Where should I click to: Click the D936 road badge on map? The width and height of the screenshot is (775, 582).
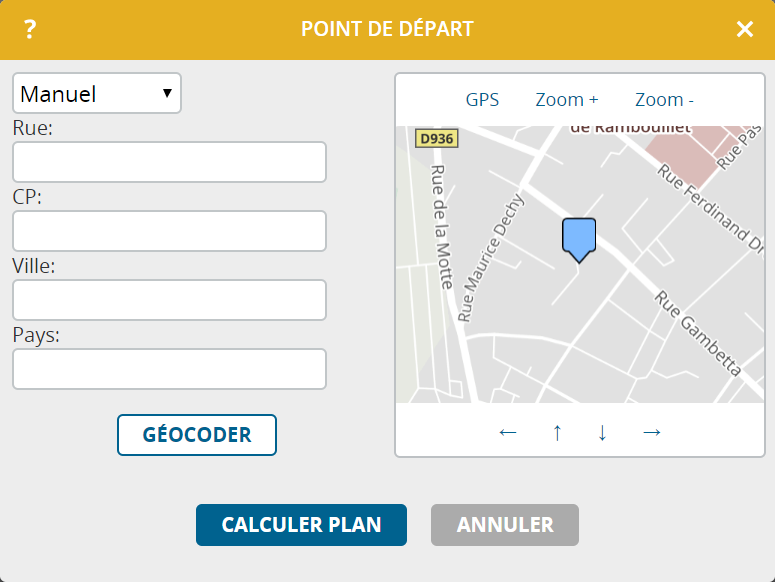pyautogui.click(x=437, y=139)
